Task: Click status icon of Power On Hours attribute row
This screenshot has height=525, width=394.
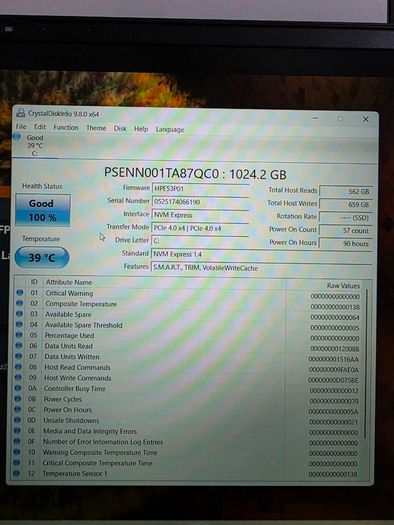Action: coord(18,409)
